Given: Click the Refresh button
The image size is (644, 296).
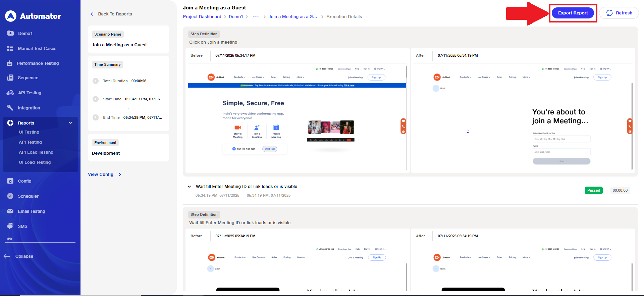Looking at the screenshot, I should point(619,13).
